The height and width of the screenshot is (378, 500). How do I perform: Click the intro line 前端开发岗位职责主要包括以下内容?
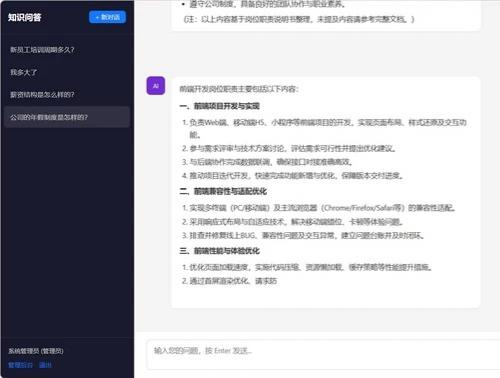pyautogui.click(x=239, y=89)
